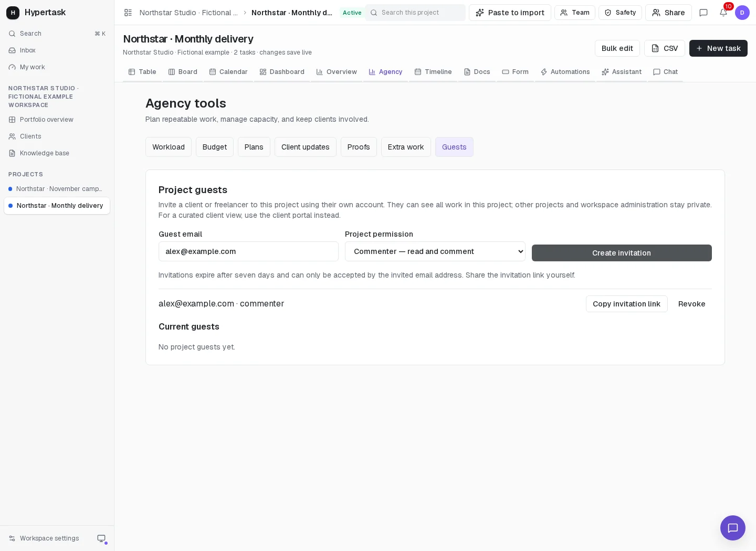Click the Share button
This screenshot has width=756, height=551.
(668, 13)
